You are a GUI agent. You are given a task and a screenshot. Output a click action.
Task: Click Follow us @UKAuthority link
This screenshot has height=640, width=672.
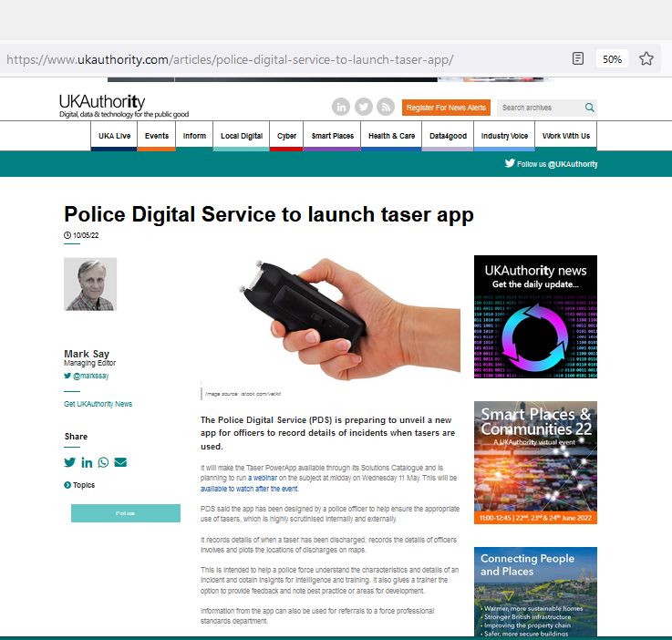coord(557,164)
